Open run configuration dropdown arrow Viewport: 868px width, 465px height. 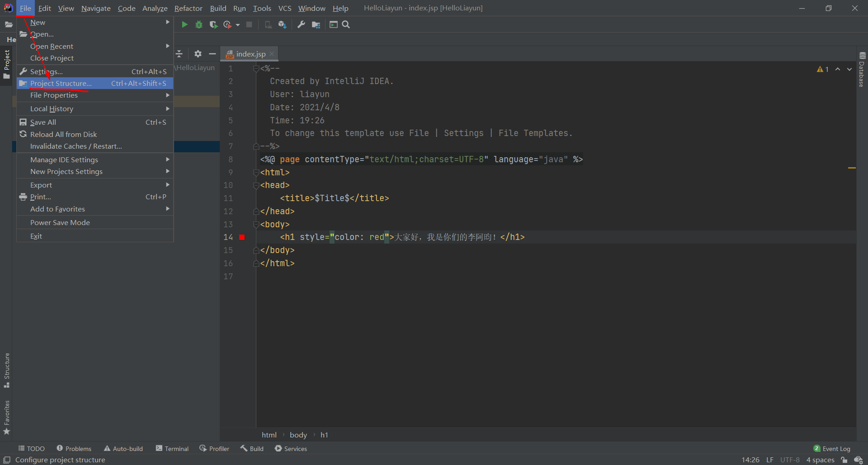coord(238,25)
